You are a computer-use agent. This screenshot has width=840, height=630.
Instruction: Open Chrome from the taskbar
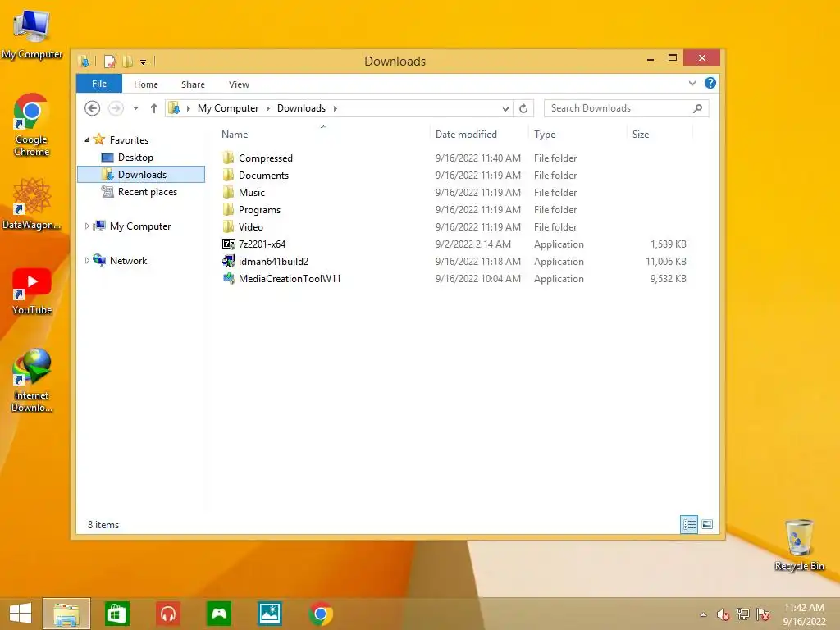pyautogui.click(x=321, y=614)
